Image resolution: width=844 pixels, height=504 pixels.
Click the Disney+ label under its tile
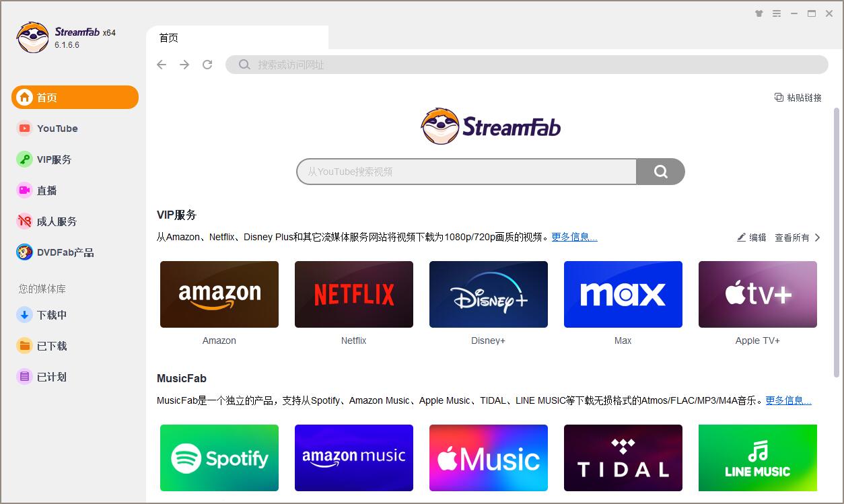coord(488,340)
